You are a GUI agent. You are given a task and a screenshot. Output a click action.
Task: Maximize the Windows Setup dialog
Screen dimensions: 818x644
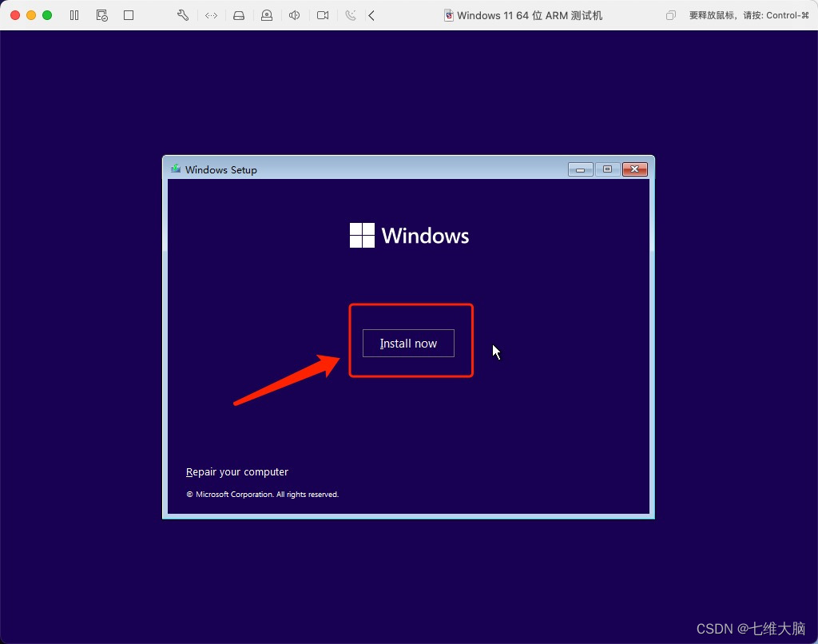tap(607, 169)
